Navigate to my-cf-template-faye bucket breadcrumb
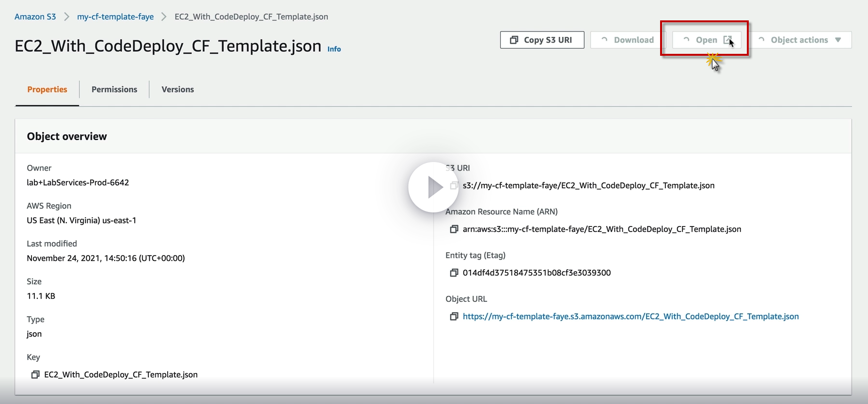This screenshot has height=404, width=868. (115, 16)
